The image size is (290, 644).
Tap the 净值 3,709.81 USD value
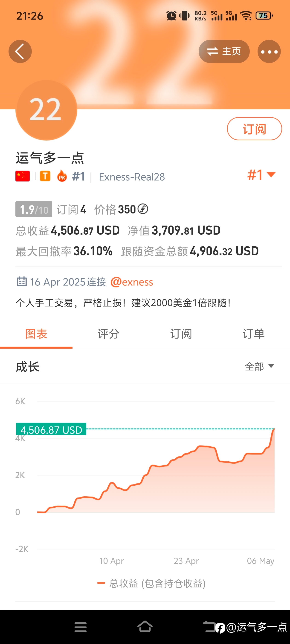point(174,230)
